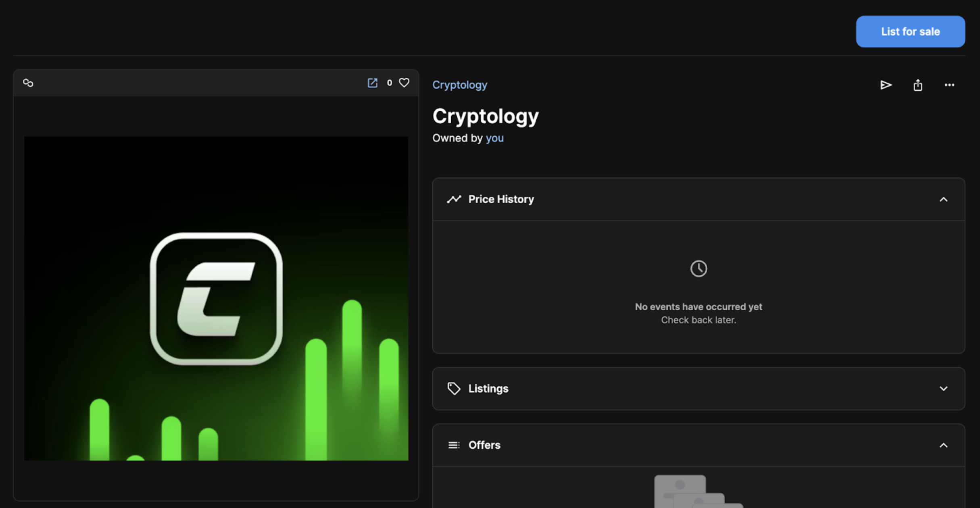Click the Cryptology item title heading

[x=486, y=117]
